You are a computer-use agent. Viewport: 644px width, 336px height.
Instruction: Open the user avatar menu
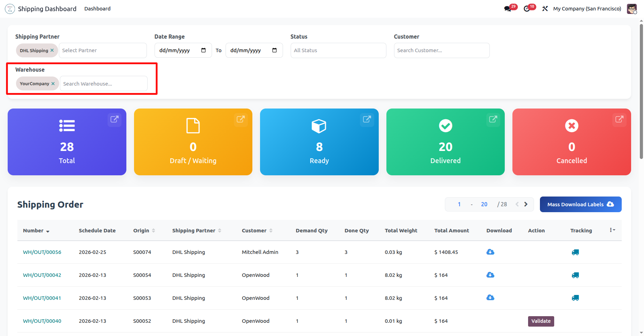pos(631,9)
